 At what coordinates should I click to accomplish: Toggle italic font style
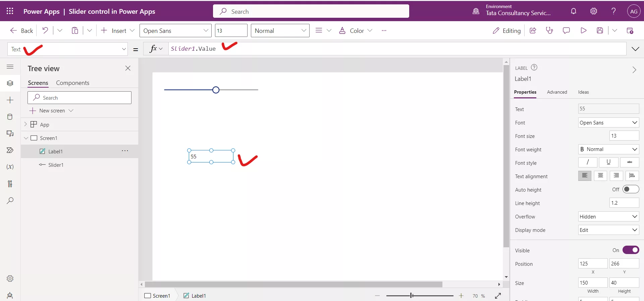588,162
